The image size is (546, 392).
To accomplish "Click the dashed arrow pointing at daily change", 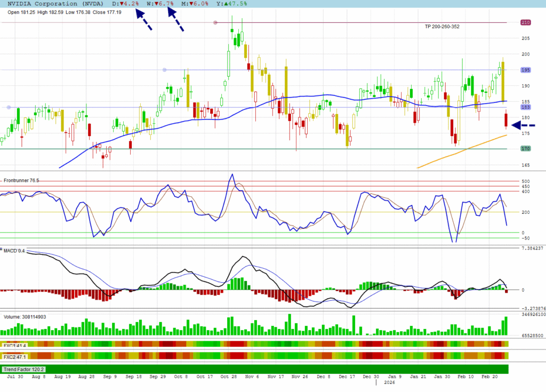I will click(143, 21).
